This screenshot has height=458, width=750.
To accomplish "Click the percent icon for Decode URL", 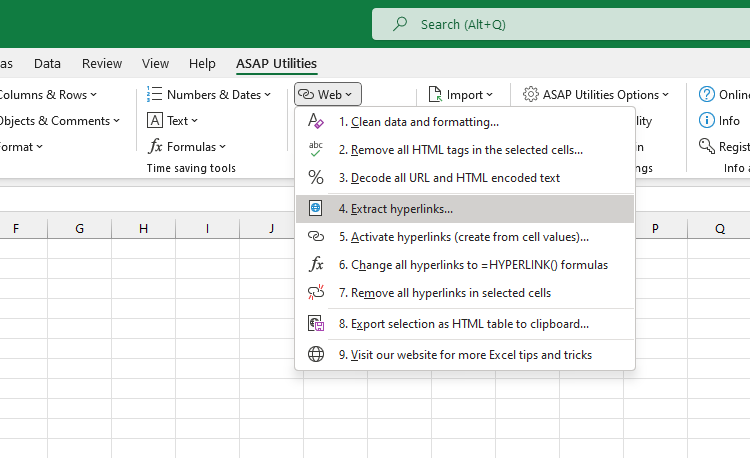I will [316, 177].
